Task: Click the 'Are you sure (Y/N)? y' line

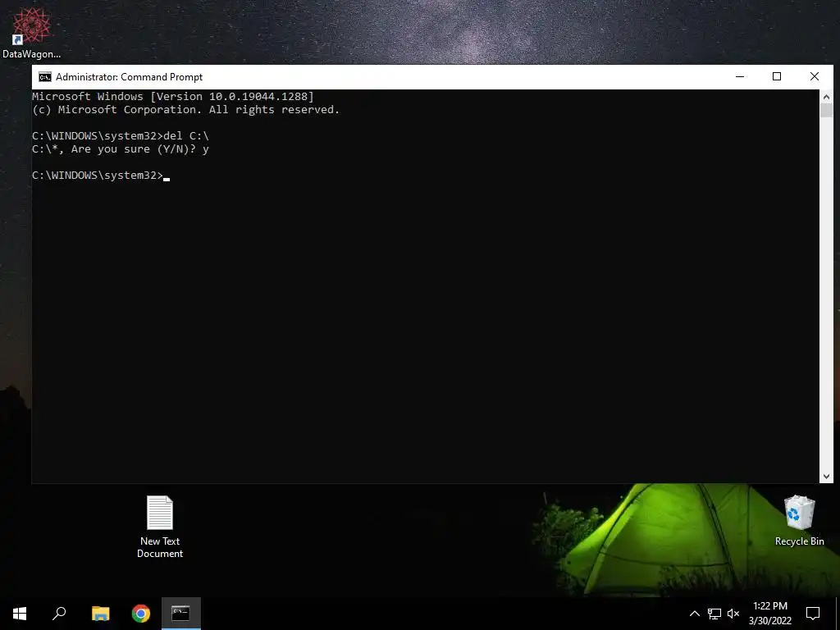Action: click(121, 149)
